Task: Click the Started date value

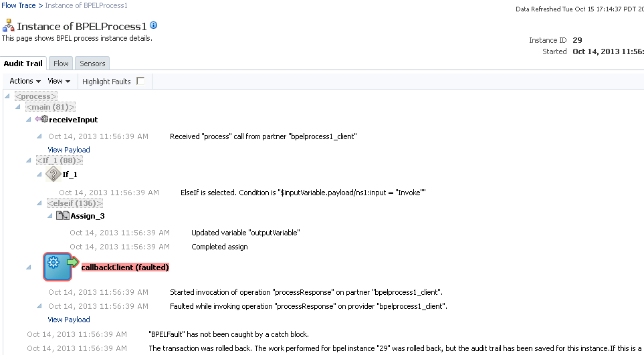Action: [608, 51]
